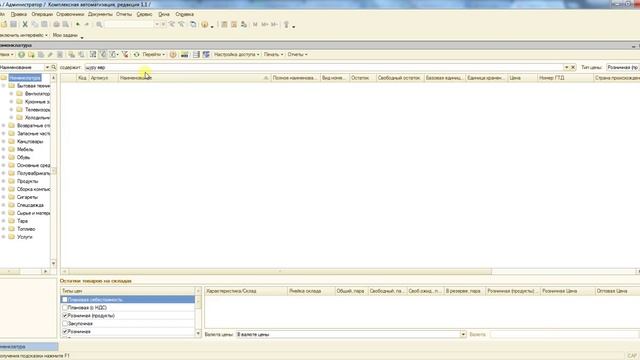640x360 pixels.
Task: Click Номенклатура window tab at bottom
Action: tap(29, 347)
